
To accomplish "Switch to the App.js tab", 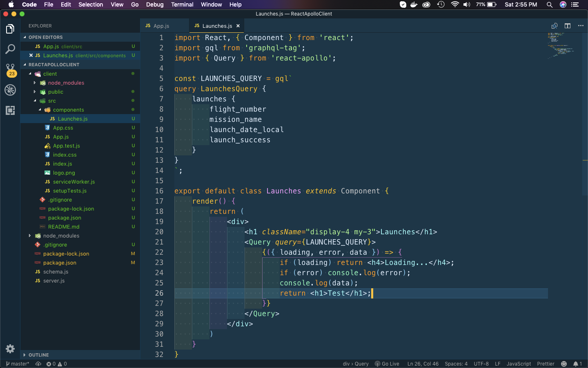I will [161, 26].
